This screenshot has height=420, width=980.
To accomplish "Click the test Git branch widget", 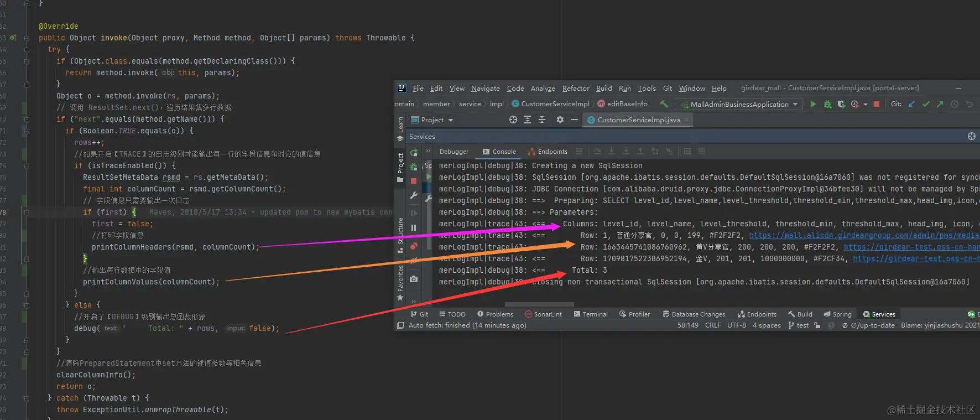I will point(799,325).
